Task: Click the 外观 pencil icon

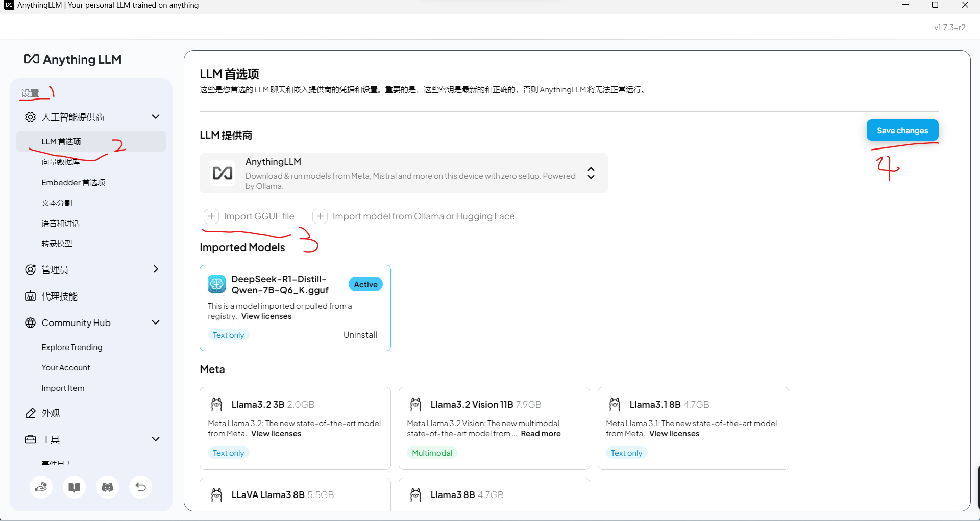Action: click(x=31, y=413)
